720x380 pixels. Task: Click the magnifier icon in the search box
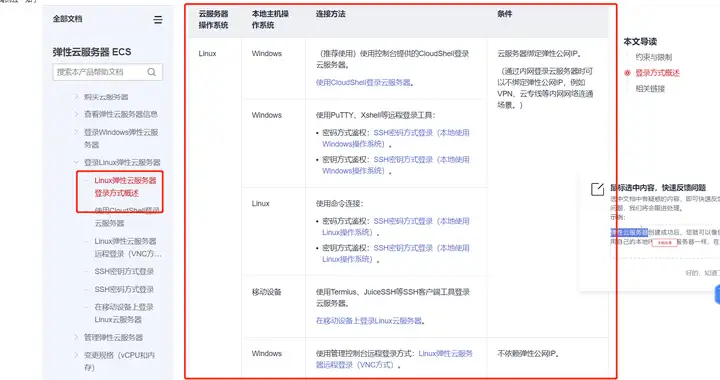point(152,72)
